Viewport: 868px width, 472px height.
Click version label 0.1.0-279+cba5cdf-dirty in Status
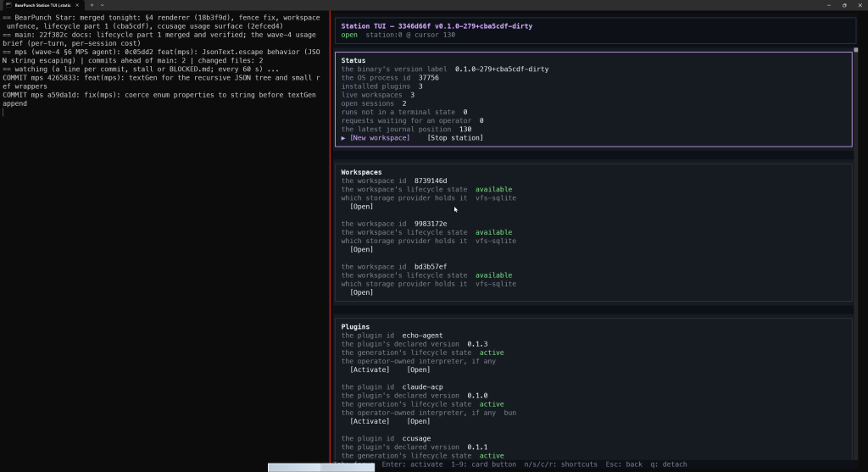(502, 69)
